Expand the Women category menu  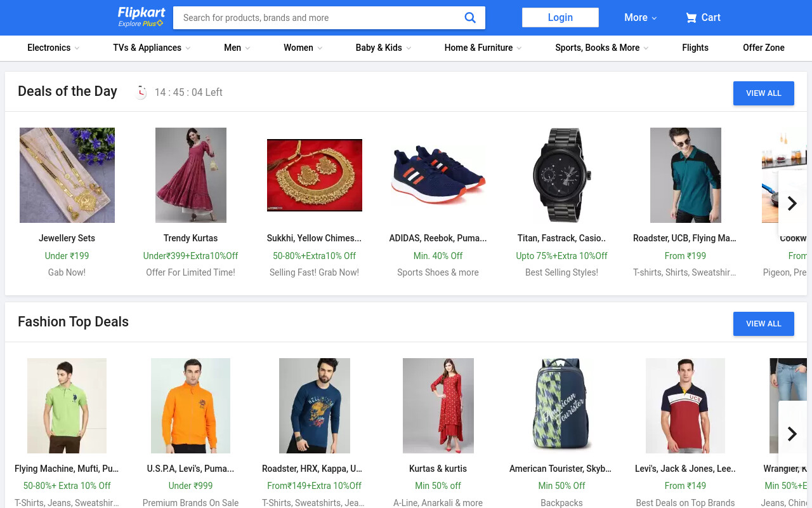click(303, 48)
